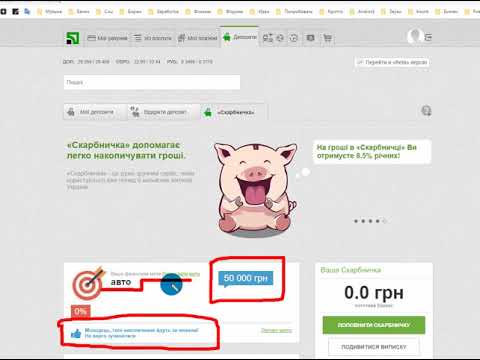
Task: Click the blue translate icon in the bookmarks bar
Action: (x=27, y=11)
